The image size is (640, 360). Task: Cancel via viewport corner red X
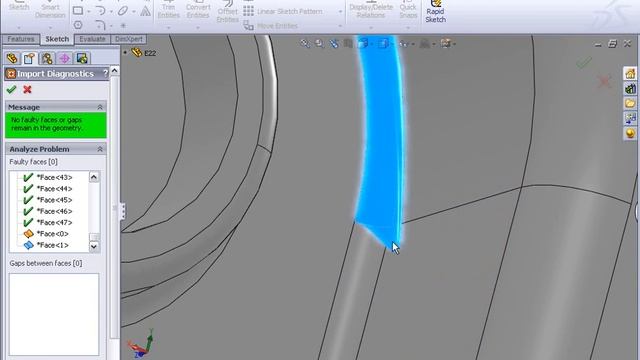(604, 82)
